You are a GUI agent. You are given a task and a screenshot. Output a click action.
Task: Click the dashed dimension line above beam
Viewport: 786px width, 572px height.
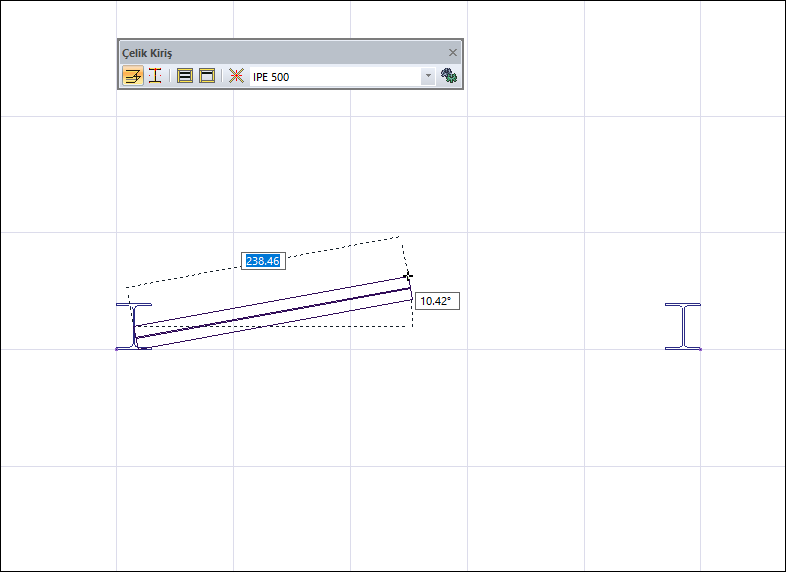[x=330, y=250]
